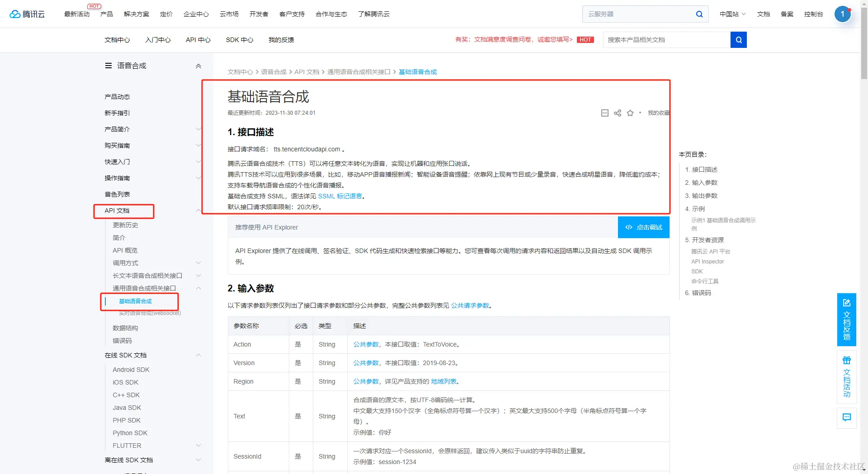This screenshot has width=868, height=474.
Task: Open the user avatar badge
Action: click(842, 14)
